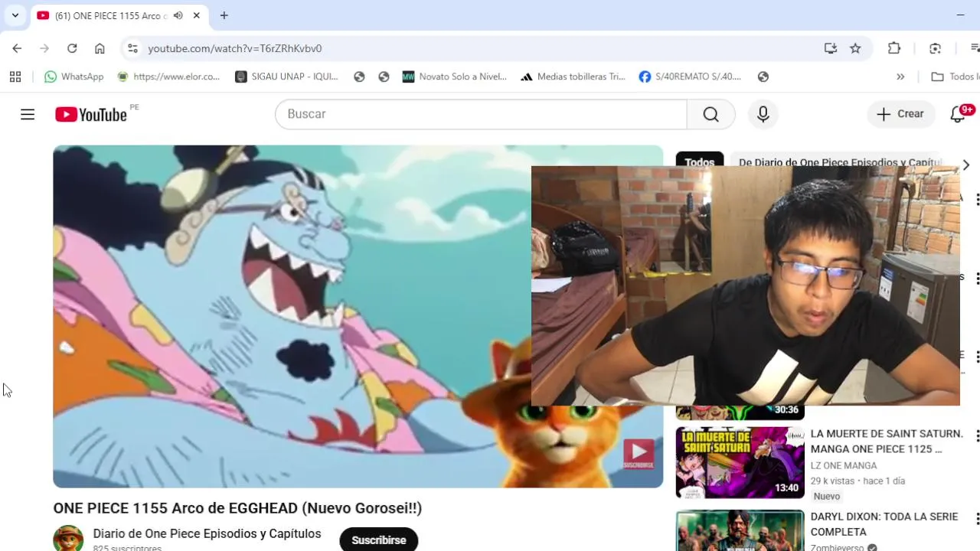Open the LZ ONE MANGA channel

tap(844, 465)
